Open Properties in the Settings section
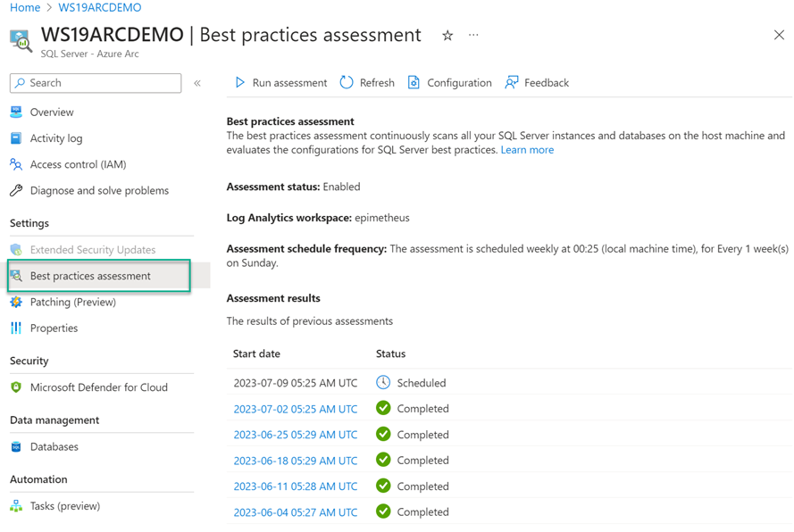794x532 pixels. (x=54, y=328)
